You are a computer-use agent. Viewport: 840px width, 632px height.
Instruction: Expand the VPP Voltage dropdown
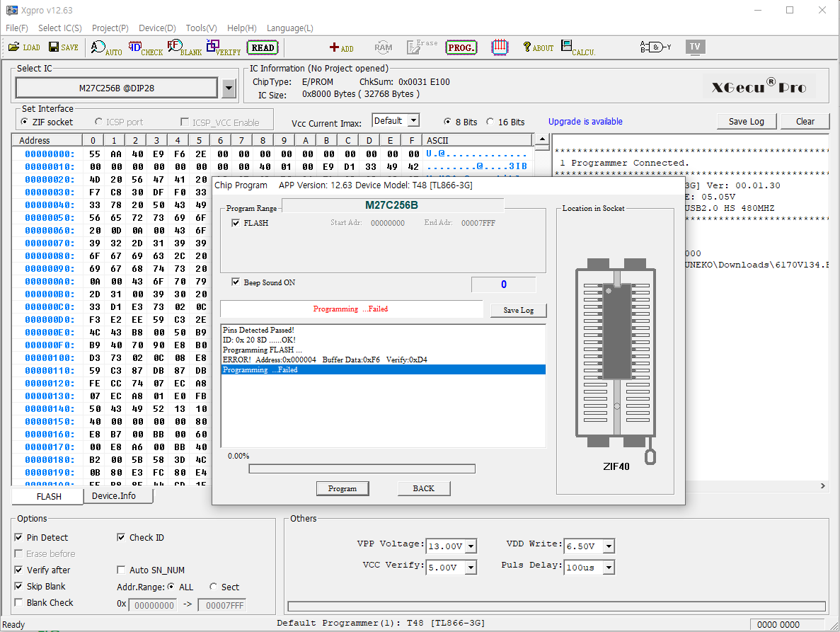(x=471, y=546)
